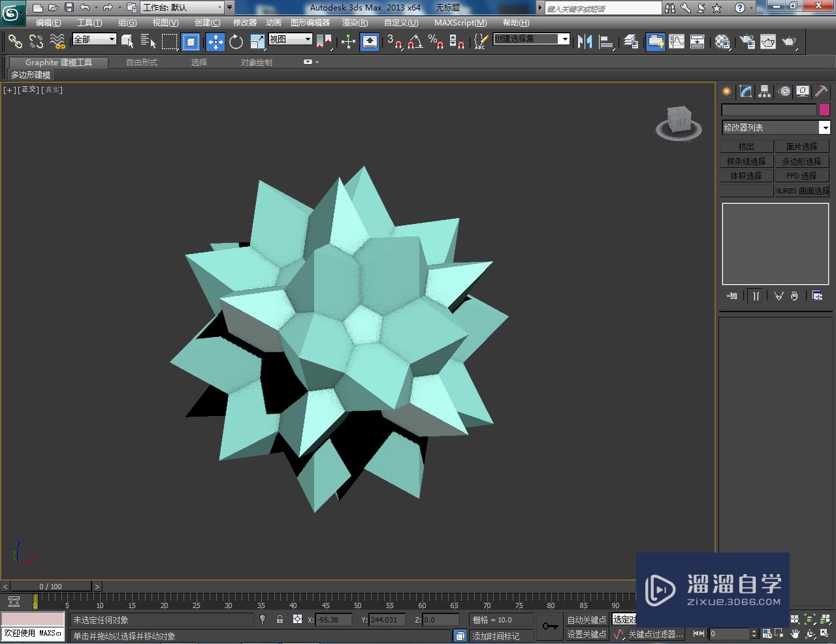This screenshot has width=836, height=644.
Task: Open the MAXScript(M) menu
Action: [x=460, y=23]
